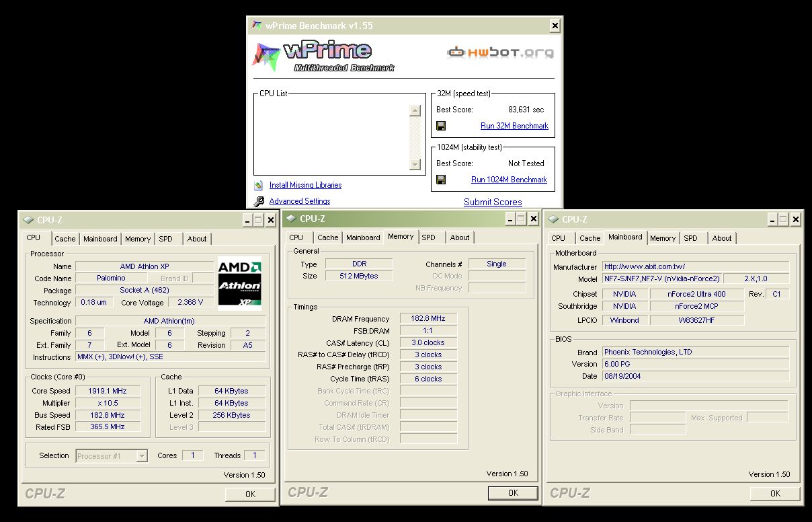Click the BIOS Date 08/19/2004
This screenshot has width=812, height=522.
[696, 376]
